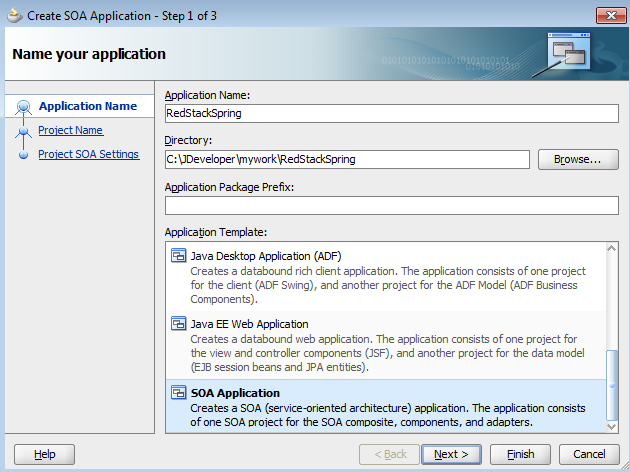The width and height of the screenshot is (630, 472).
Task: Cancel the Create SOA Application wizard
Action: coord(589,454)
